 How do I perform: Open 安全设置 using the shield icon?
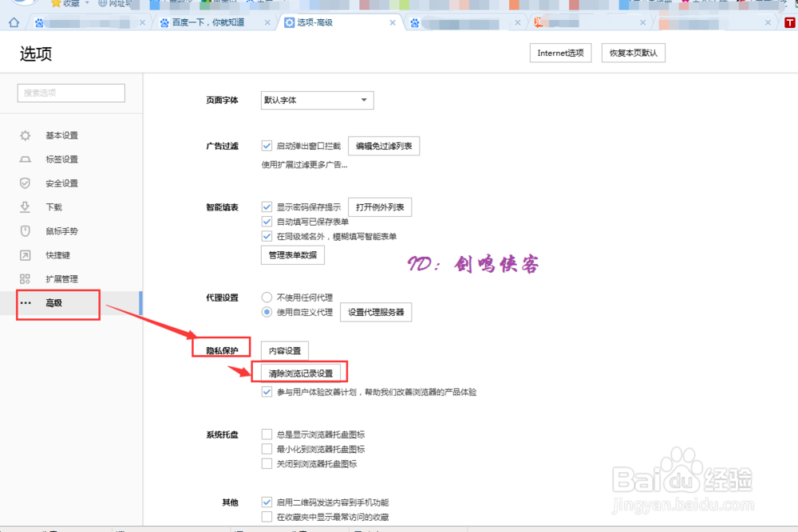click(24, 183)
